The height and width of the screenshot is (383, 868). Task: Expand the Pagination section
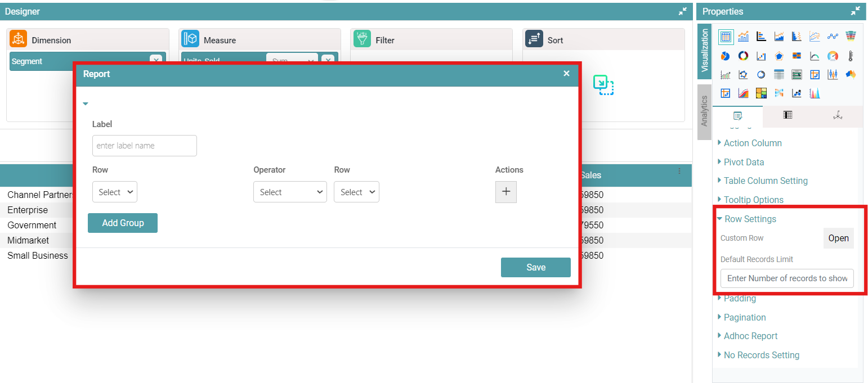pyautogui.click(x=744, y=317)
